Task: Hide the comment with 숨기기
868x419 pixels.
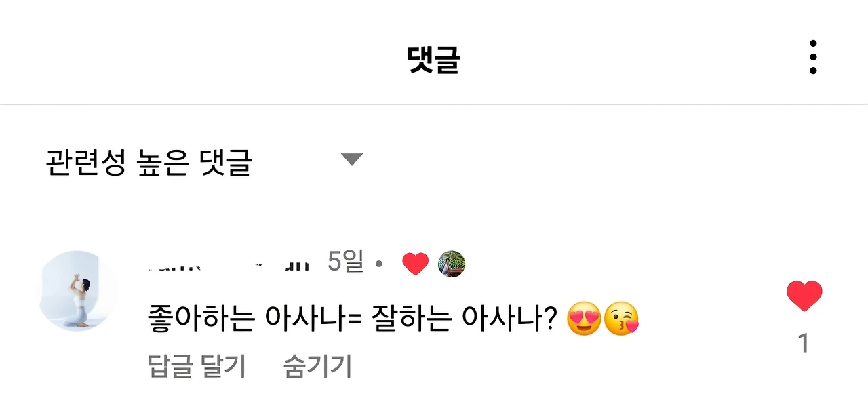Action: point(318,366)
